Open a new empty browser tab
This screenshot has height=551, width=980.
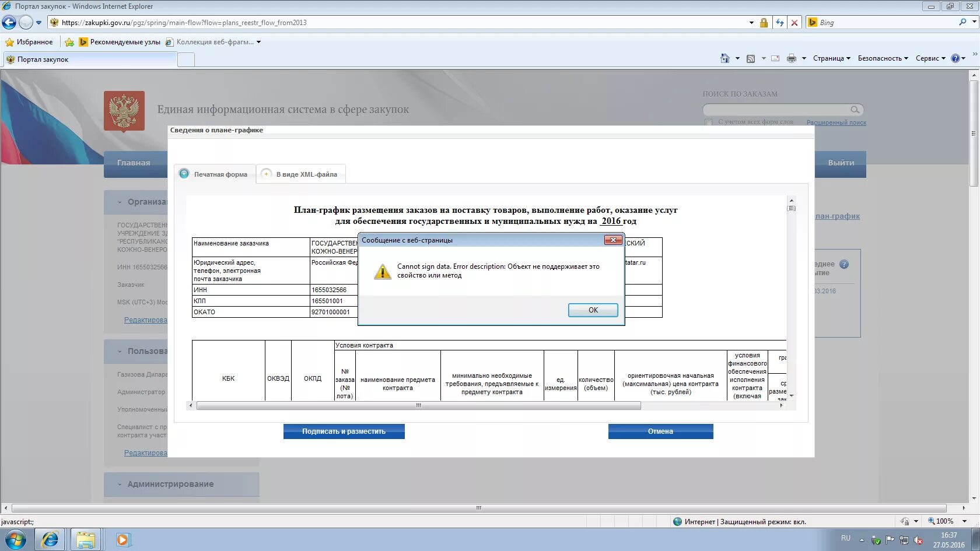coord(185,59)
